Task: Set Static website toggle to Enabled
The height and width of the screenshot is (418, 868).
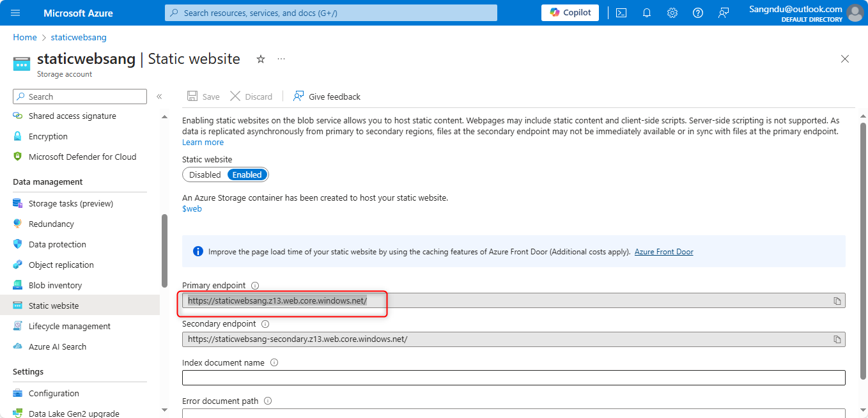Action: click(x=247, y=174)
